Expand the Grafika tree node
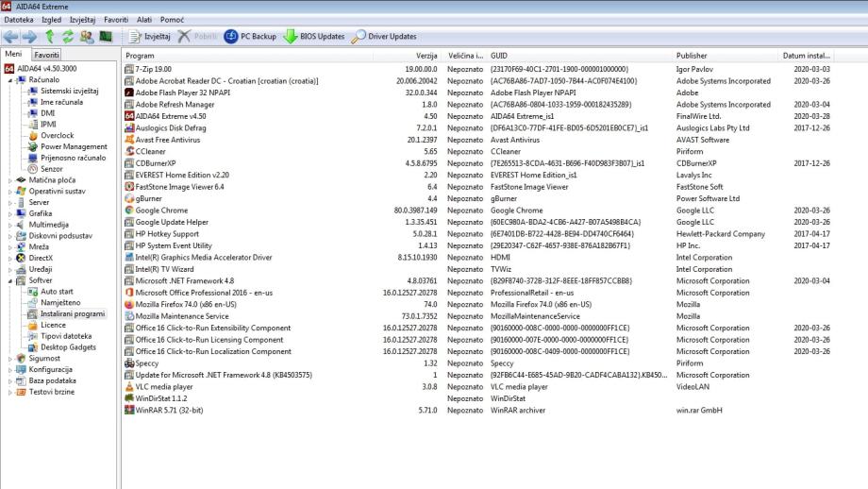Screen dimensions: 868x489 click(x=10, y=213)
